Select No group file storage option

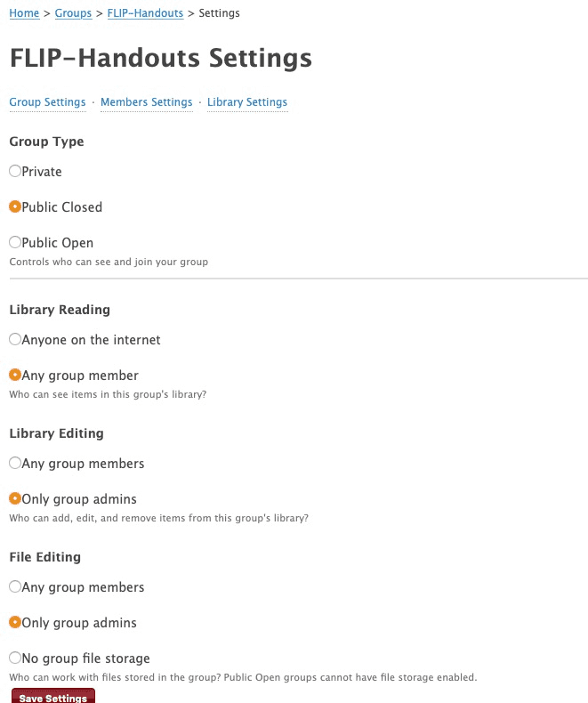tap(15, 658)
